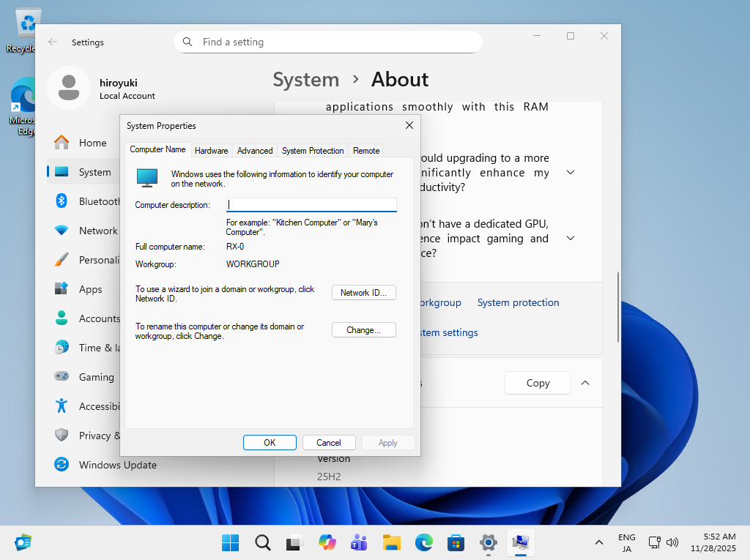
Task: Click the hiroyuki profile avatar
Action: pos(69,88)
